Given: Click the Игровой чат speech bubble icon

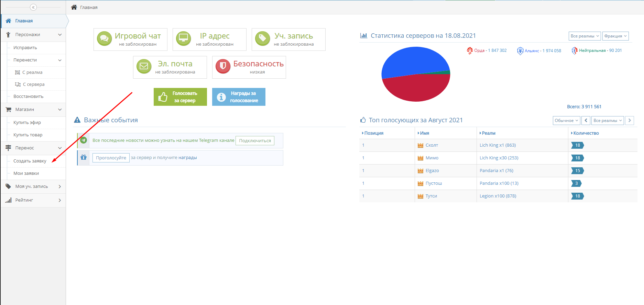Looking at the screenshot, I should click(x=105, y=38).
